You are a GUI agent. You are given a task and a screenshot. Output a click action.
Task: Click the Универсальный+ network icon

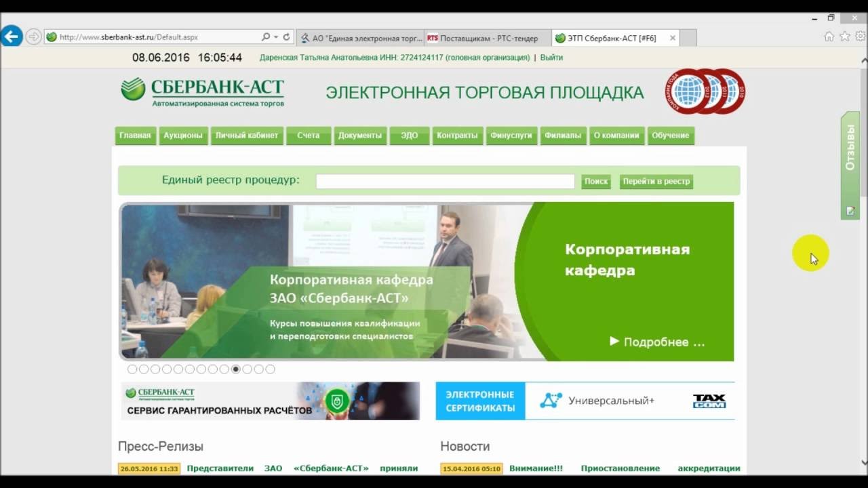point(551,401)
